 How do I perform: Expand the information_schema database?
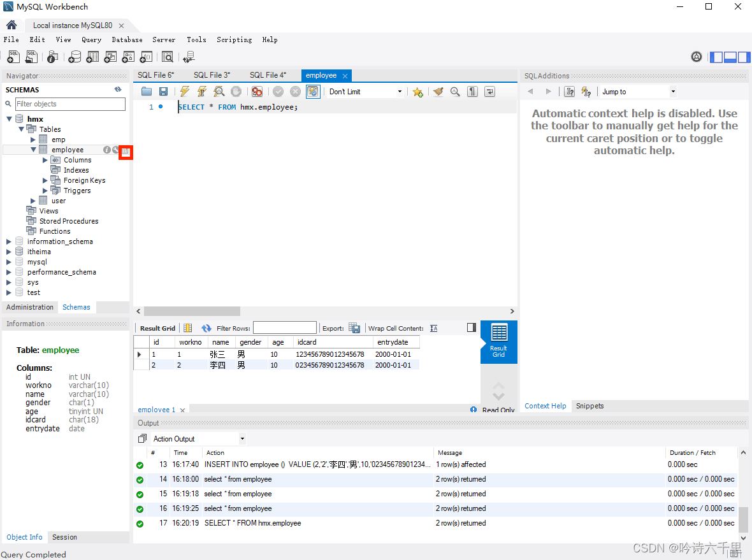[9, 241]
